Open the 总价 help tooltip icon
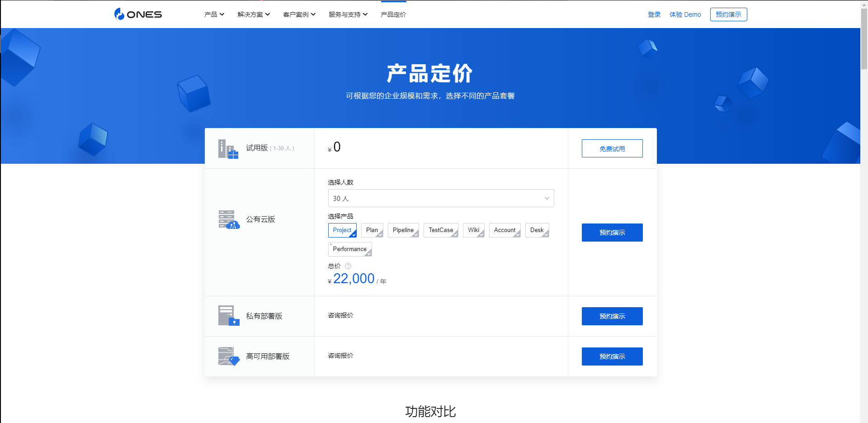868x423 pixels. (348, 266)
